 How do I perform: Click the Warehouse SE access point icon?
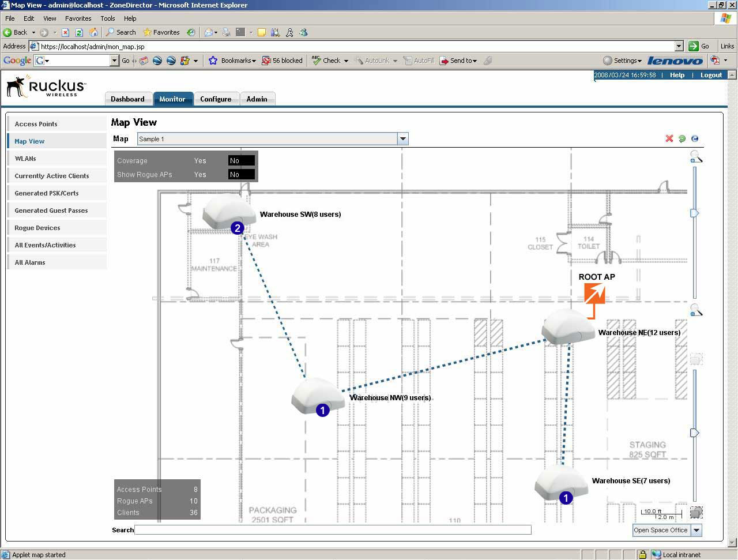561,483
